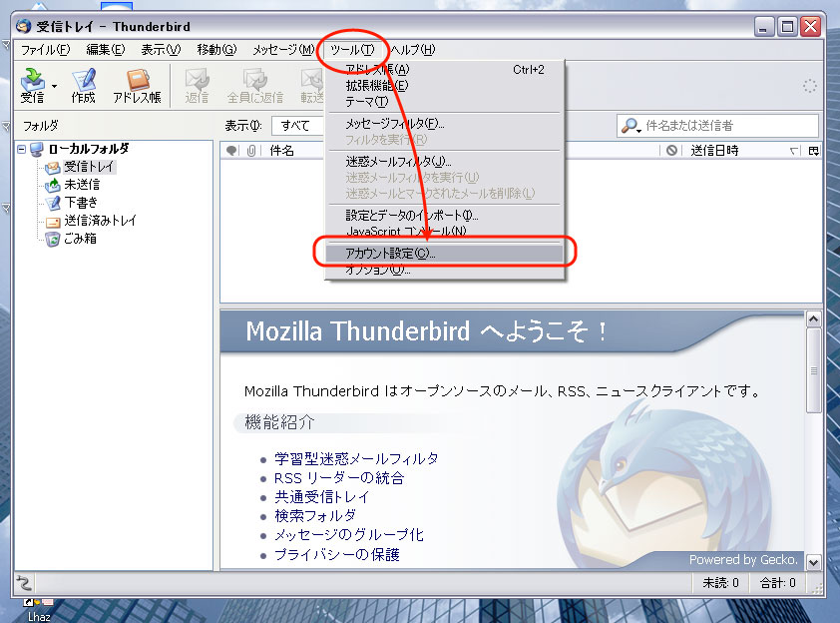This screenshot has width=840, height=623.
Task: Open the 表示 すべて view dropdown
Action: [298, 126]
